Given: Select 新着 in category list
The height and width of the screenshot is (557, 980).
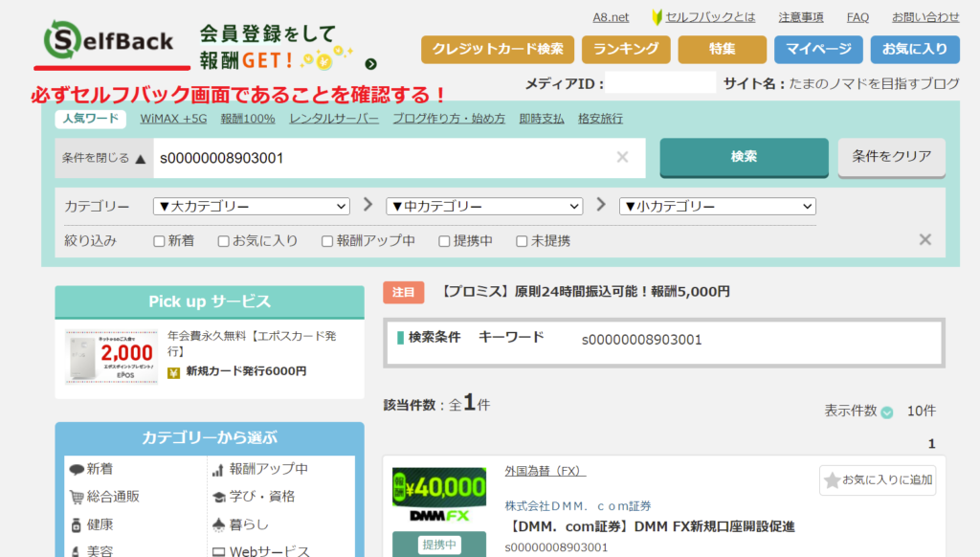Looking at the screenshot, I should point(100,470).
